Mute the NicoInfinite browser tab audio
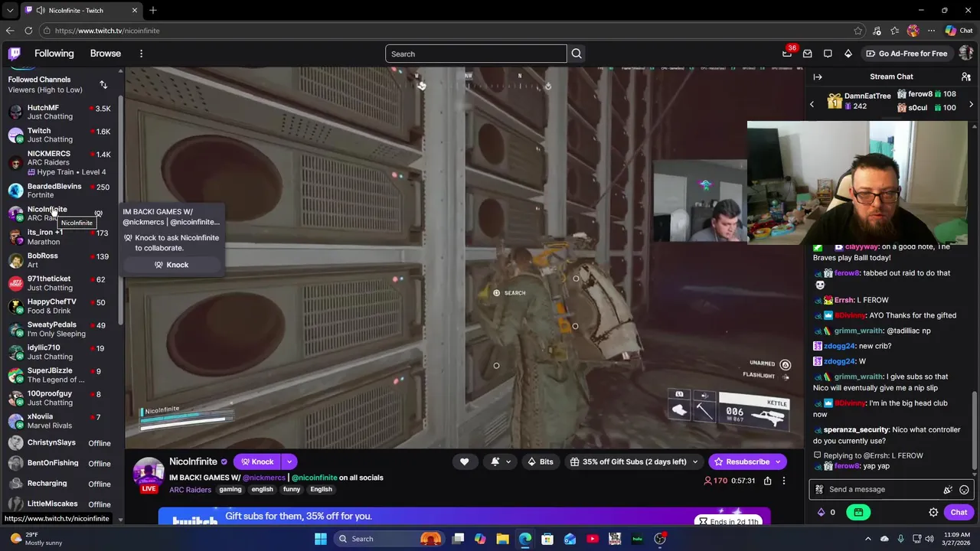Screen dimensions: 980x551 click(x=40, y=10)
